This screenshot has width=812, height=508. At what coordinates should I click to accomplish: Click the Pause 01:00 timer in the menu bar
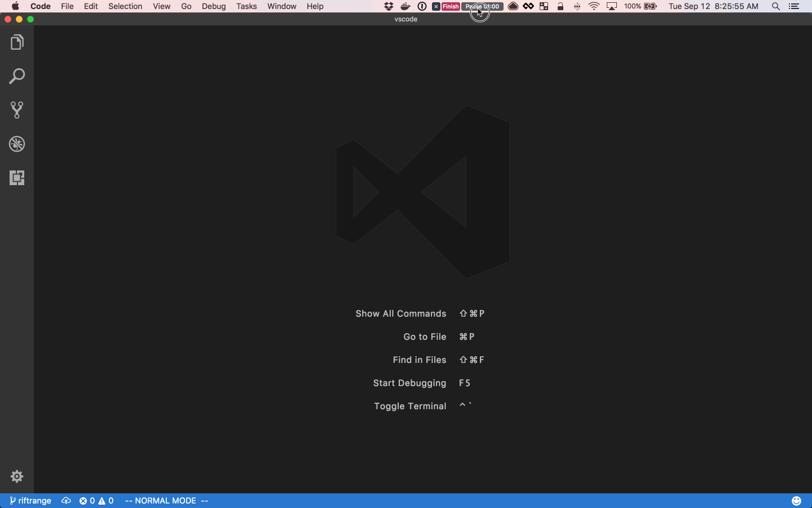(482, 6)
